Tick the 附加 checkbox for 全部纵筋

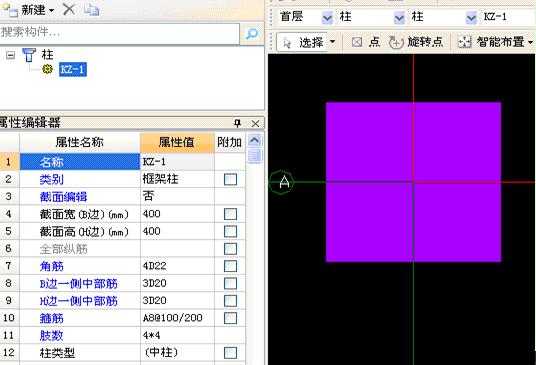[230, 249]
